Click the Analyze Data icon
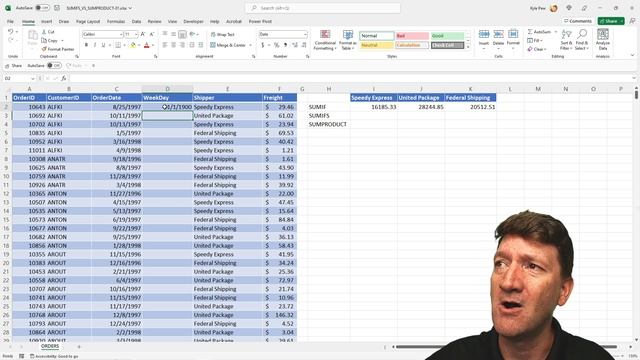 (603, 34)
